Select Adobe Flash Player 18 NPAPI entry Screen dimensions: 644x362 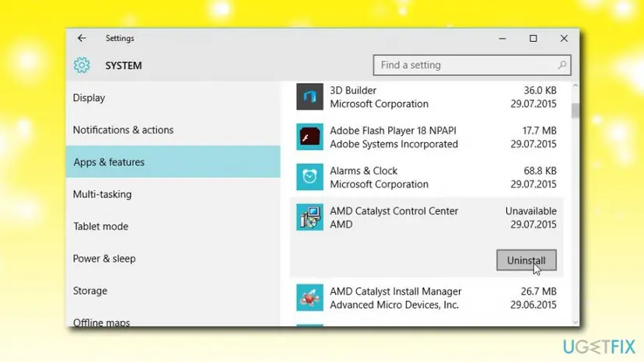pyautogui.click(x=426, y=137)
